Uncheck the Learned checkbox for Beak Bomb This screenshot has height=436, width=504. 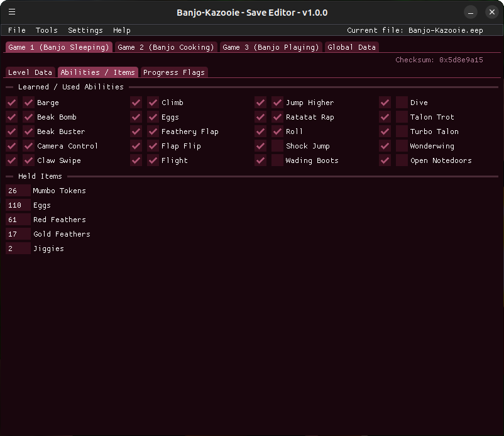pyautogui.click(x=12, y=117)
